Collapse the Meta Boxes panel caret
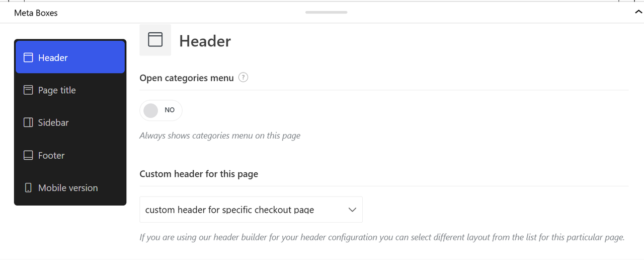Viewport: 644px width, 263px height. [x=639, y=13]
